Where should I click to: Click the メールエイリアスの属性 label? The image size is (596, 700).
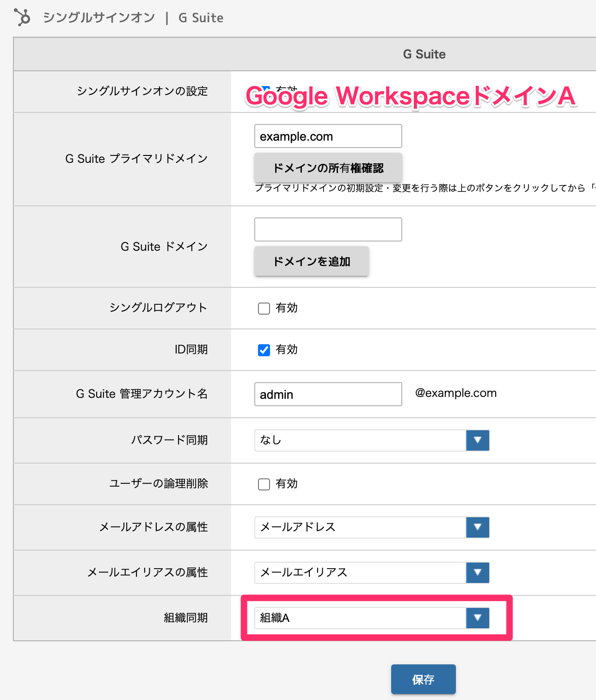148,573
